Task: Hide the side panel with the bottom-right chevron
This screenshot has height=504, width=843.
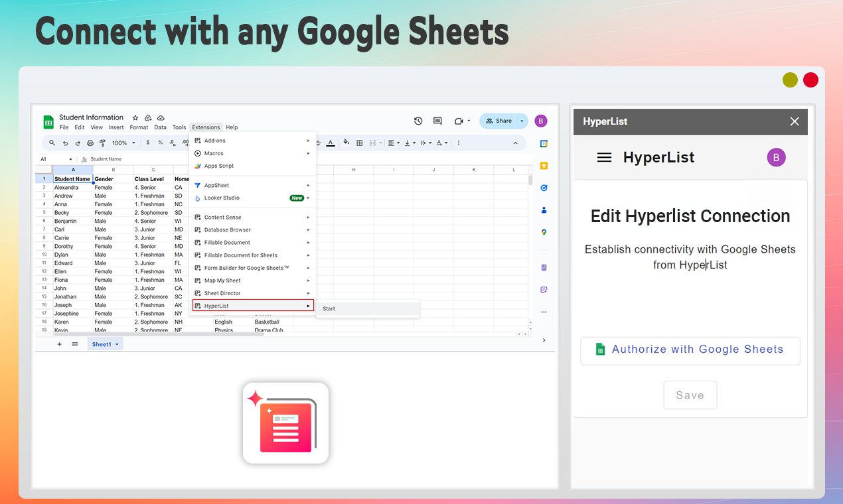Action: click(x=544, y=340)
